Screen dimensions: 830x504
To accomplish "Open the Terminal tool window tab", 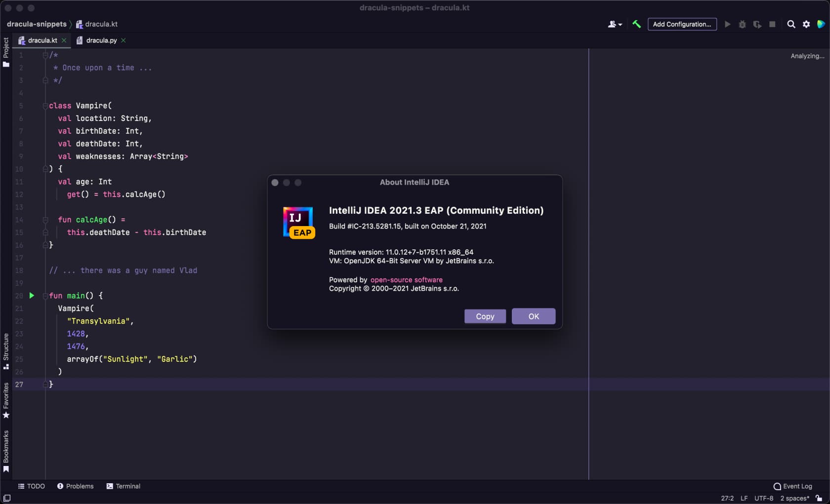I will coord(123,486).
